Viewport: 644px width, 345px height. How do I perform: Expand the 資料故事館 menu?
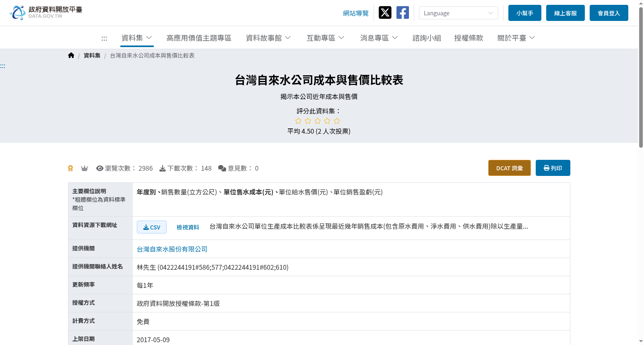pyautogui.click(x=268, y=38)
